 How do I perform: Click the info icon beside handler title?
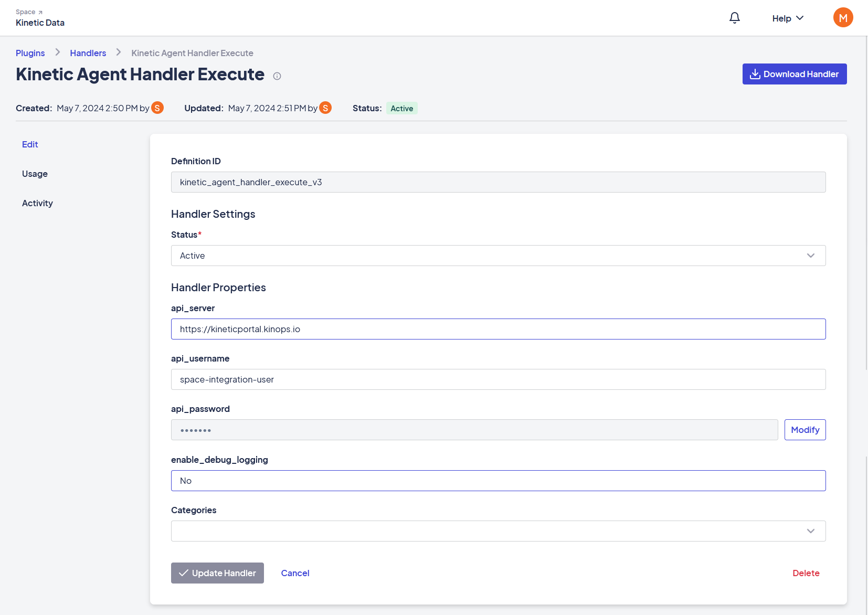pos(277,76)
